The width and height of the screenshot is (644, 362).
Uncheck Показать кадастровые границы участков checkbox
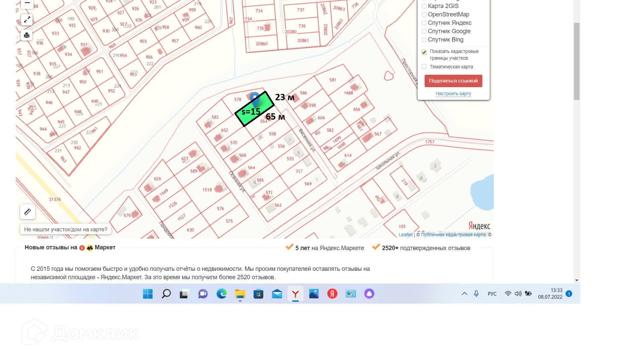(424, 52)
